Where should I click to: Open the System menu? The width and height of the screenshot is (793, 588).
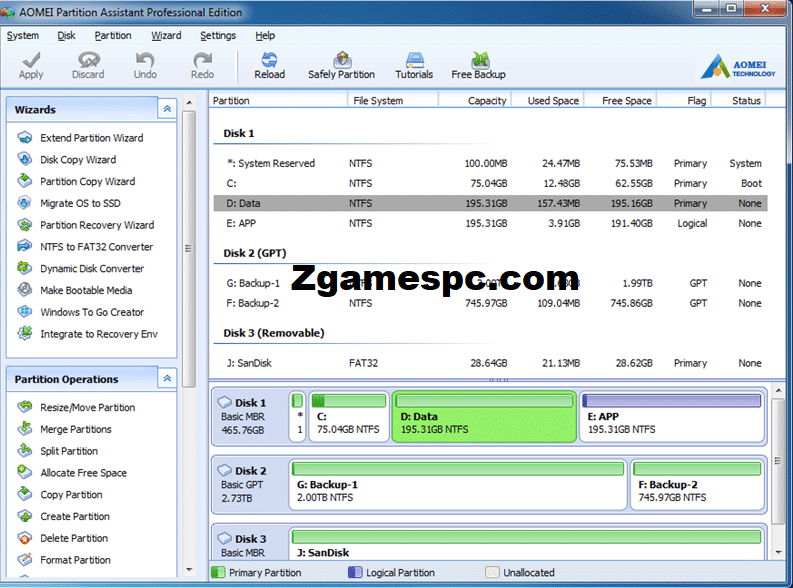(23, 35)
